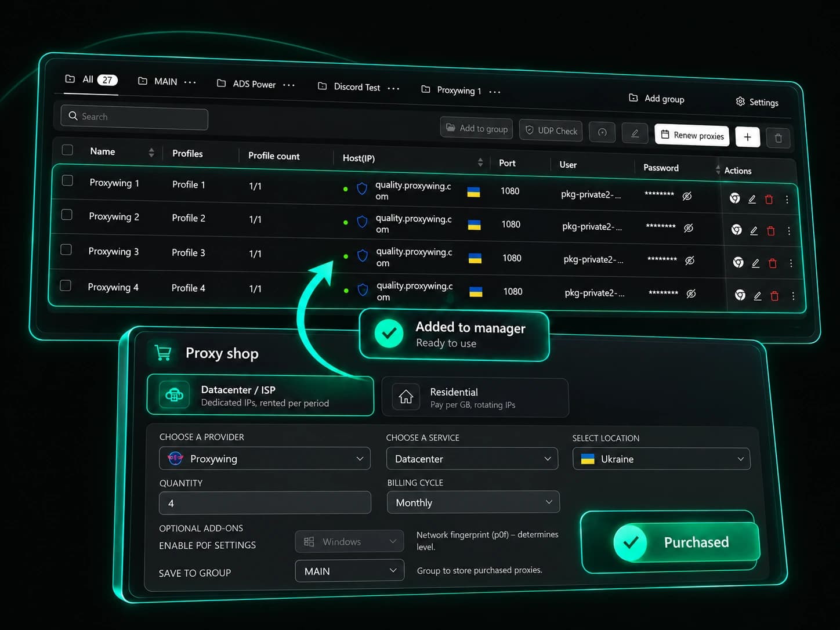The height and width of the screenshot is (630, 840).
Task: Switch to the All groups tab
Action: tap(91, 79)
